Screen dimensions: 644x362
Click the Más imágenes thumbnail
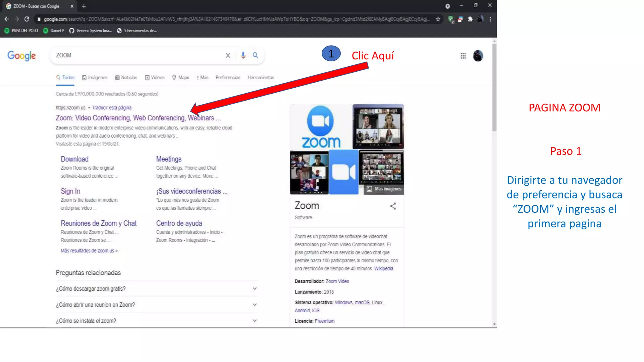point(384,189)
